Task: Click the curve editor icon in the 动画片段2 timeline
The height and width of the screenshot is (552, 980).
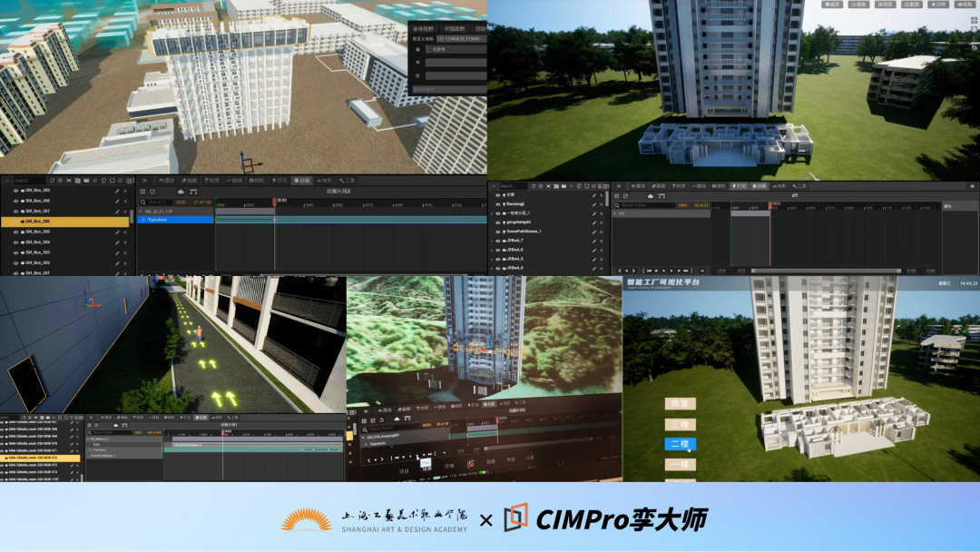Action: [x=193, y=192]
